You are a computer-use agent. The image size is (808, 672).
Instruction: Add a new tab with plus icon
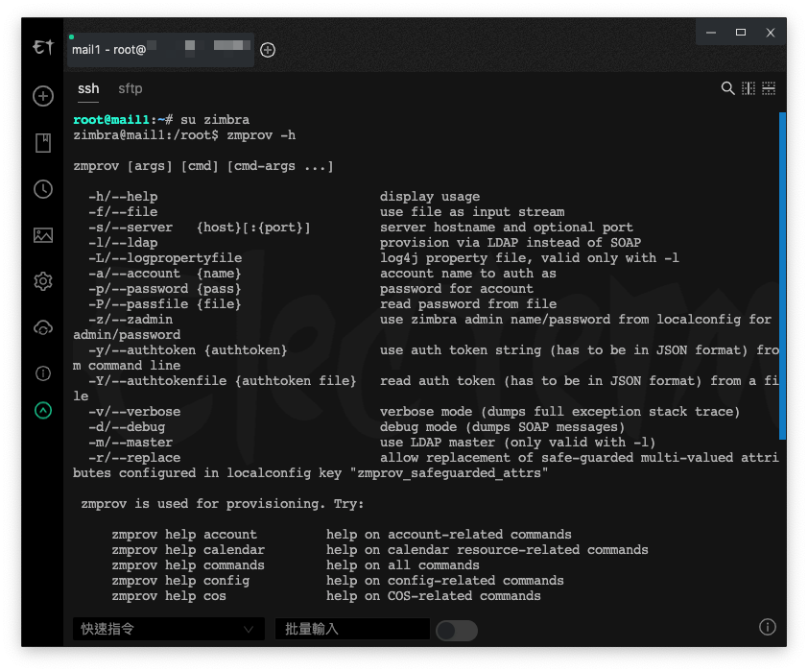click(x=268, y=50)
